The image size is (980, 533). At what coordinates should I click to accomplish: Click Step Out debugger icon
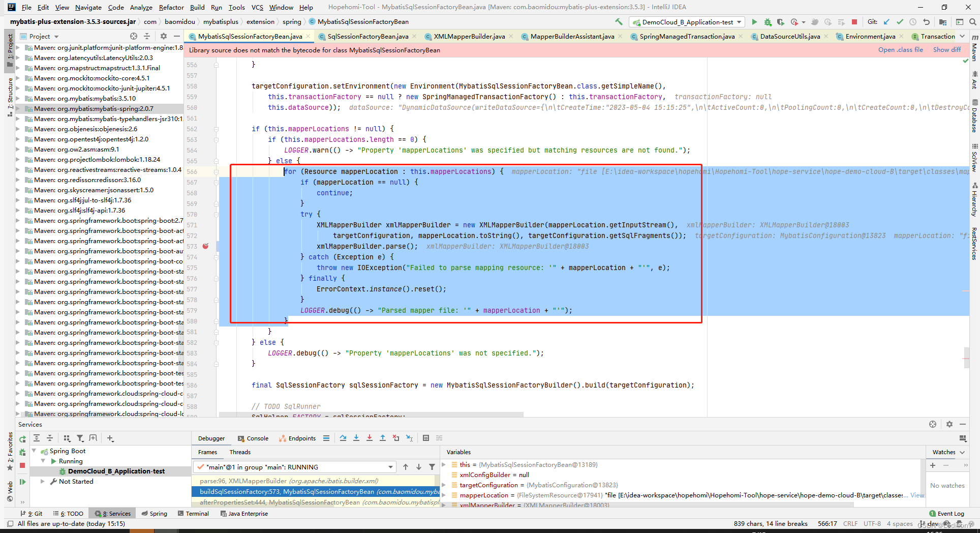(x=383, y=438)
